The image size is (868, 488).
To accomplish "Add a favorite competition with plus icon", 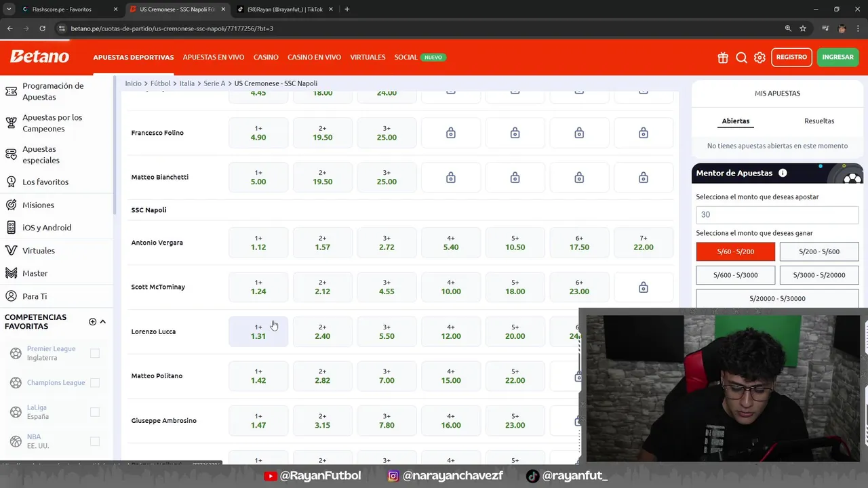I will pyautogui.click(x=92, y=321).
